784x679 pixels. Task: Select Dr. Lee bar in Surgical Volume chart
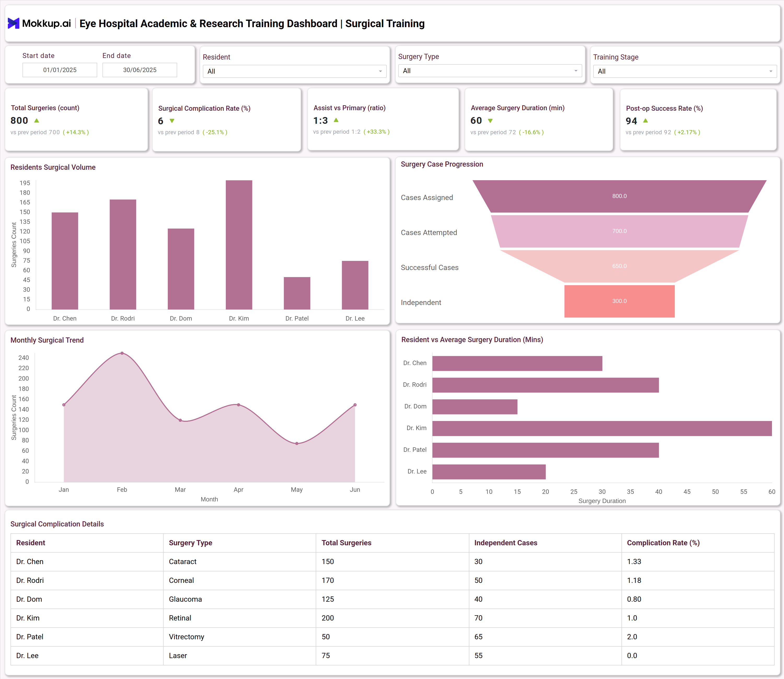click(x=355, y=285)
